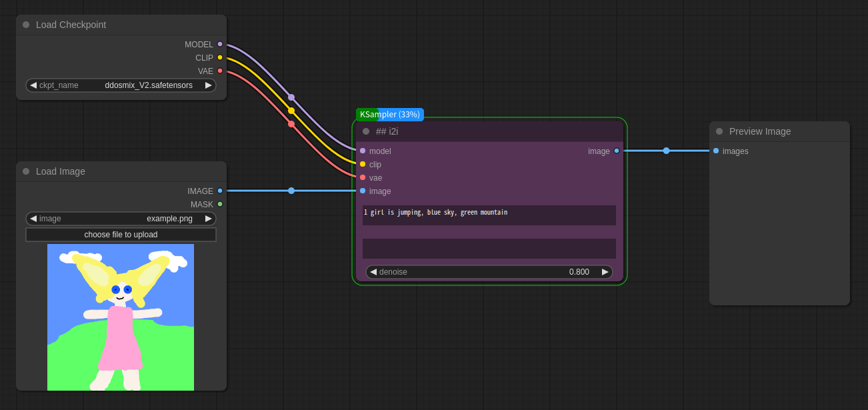Click the IMAGE output socket on Load Image
The width and height of the screenshot is (868, 410).
click(220, 191)
